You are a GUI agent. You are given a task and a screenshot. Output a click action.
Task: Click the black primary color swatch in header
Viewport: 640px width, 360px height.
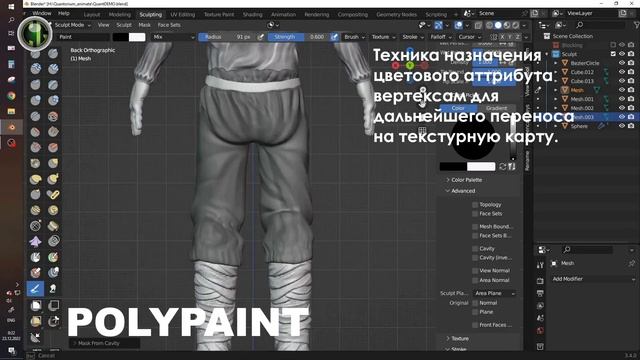(120, 37)
